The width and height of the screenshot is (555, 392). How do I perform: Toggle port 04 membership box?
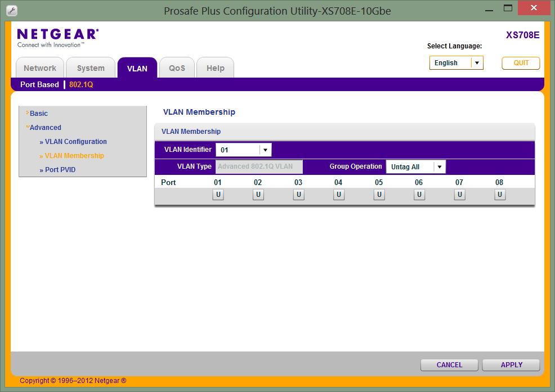tap(339, 195)
